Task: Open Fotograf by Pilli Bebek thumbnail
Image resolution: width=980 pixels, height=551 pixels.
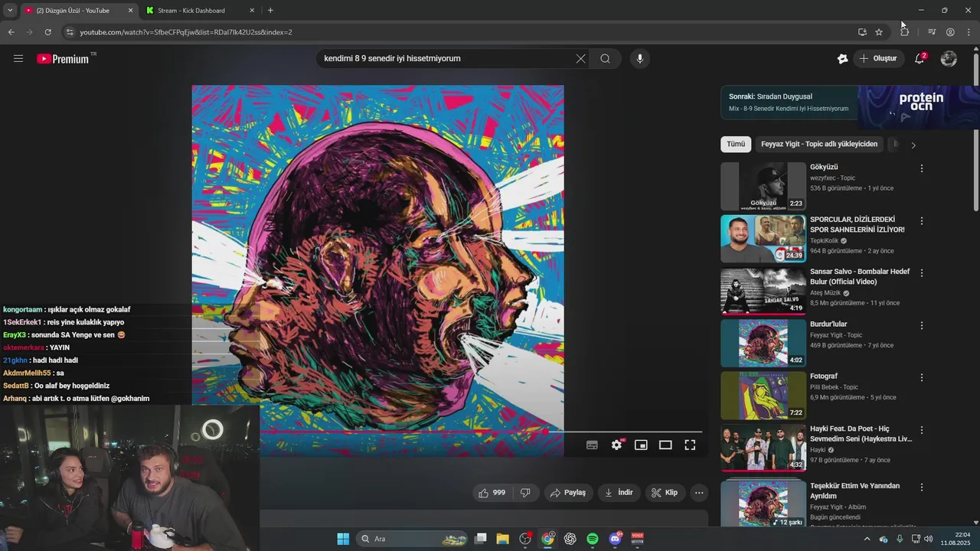Action: click(763, 396)
